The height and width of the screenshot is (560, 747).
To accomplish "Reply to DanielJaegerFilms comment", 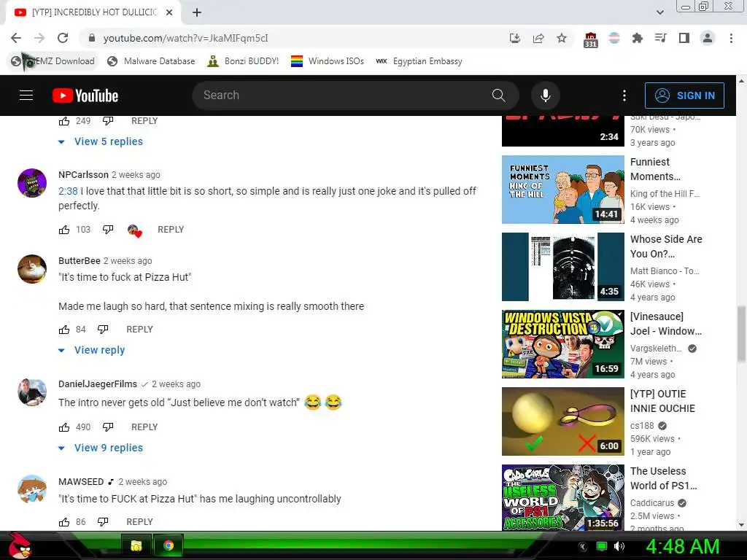I will 144,427.
